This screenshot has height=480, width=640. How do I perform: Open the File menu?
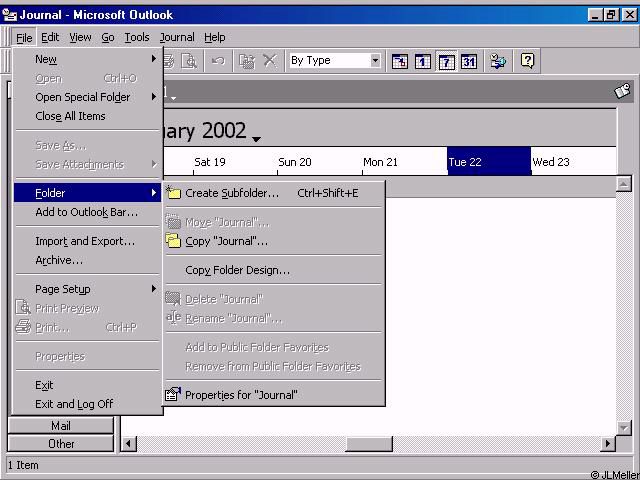pyautogui.click(x=24, y=38)
